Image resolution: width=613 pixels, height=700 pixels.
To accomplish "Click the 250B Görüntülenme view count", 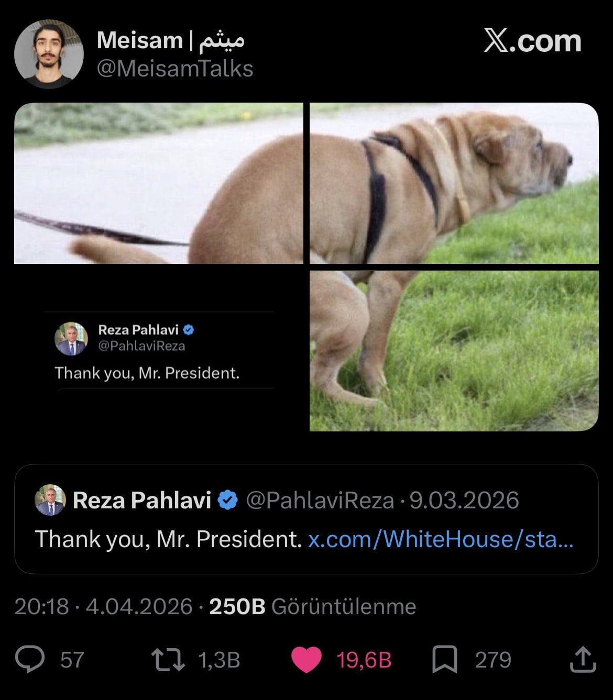I will coord(312,606).
